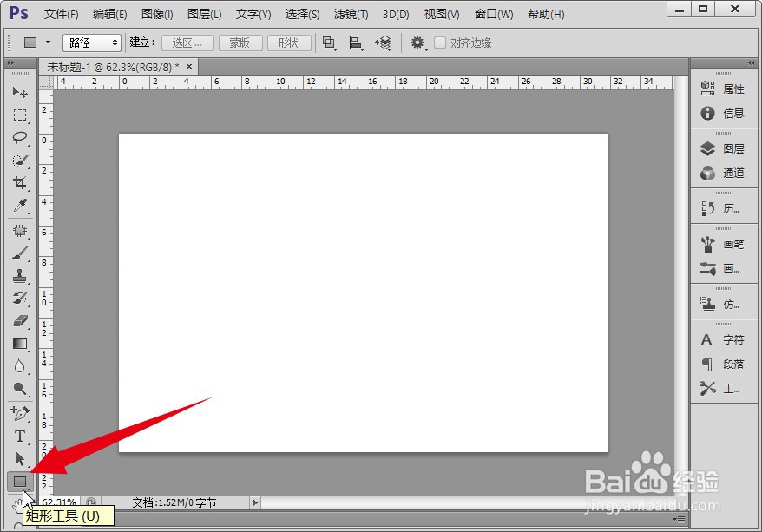Screen dimensions: 762x532
Task: Expand the toolbox to two columns
Action: tap(10, 63)
